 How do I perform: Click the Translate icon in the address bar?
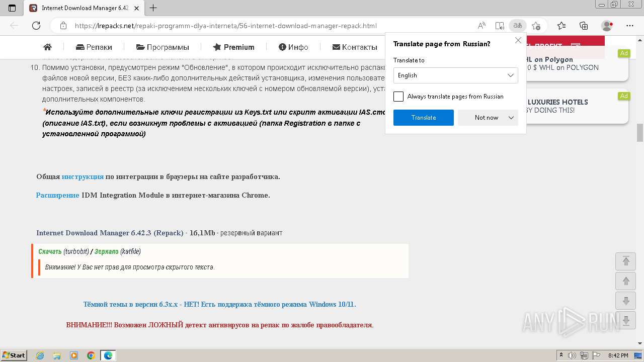point(517,26)
